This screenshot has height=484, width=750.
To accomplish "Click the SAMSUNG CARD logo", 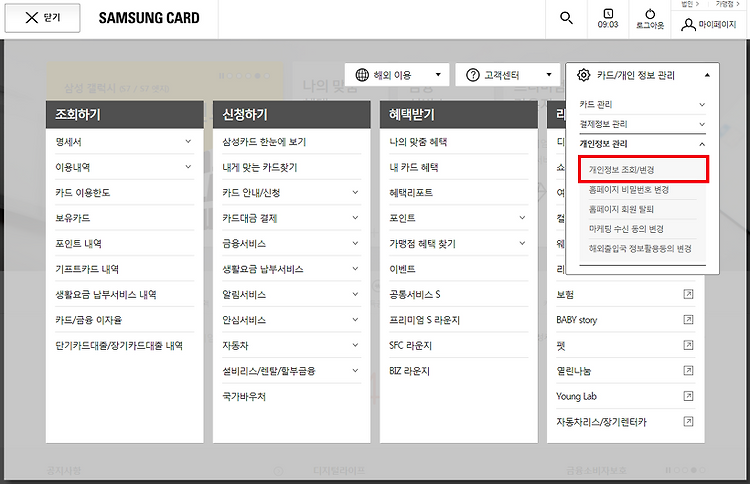I will (149, 18).
